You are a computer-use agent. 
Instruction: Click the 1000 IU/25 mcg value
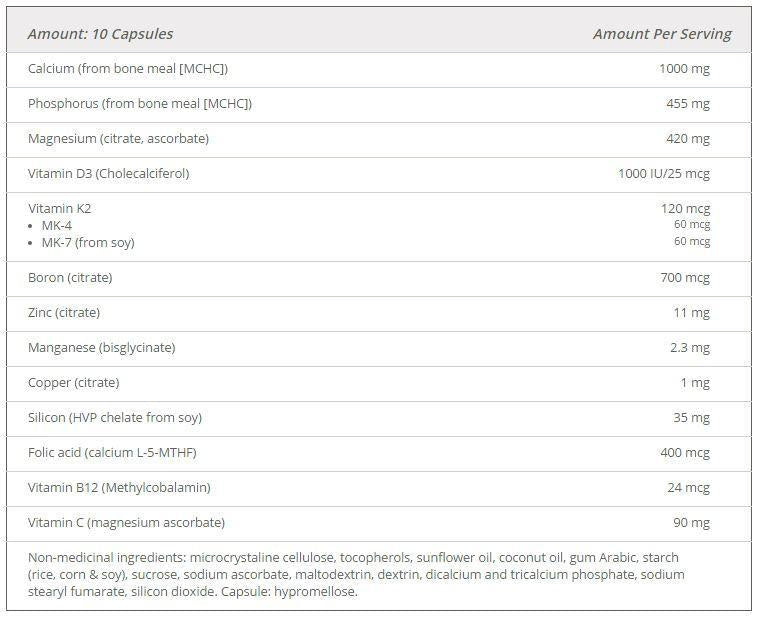tap(663, 174)
